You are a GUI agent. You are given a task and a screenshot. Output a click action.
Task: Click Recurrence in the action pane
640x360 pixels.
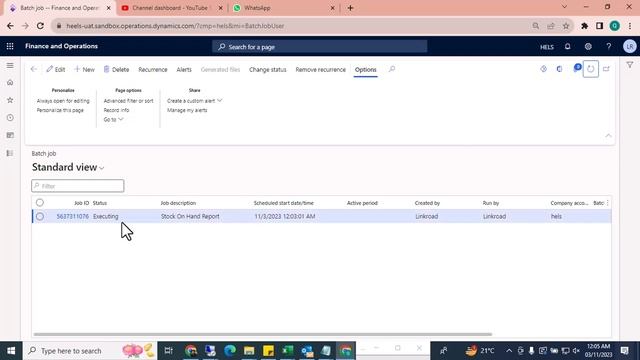153,69
